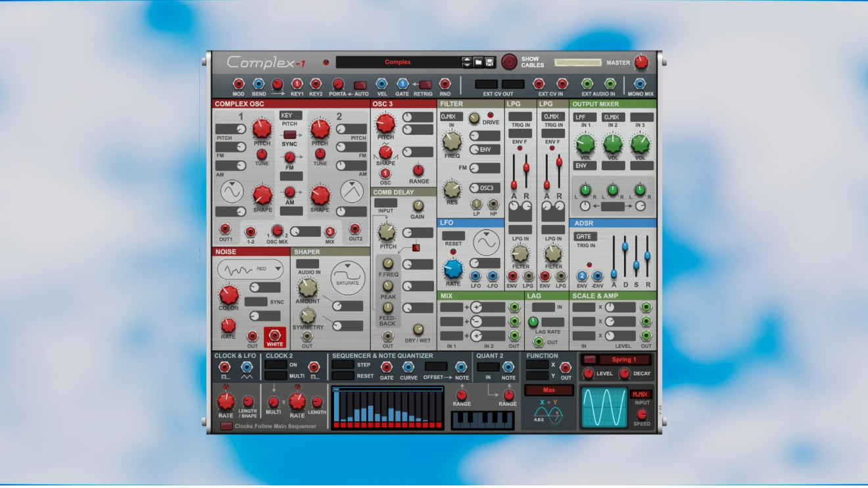Click Filter O.MIX input display
Viewport: 868px width, 488px height.
click(x=452, y=116)
